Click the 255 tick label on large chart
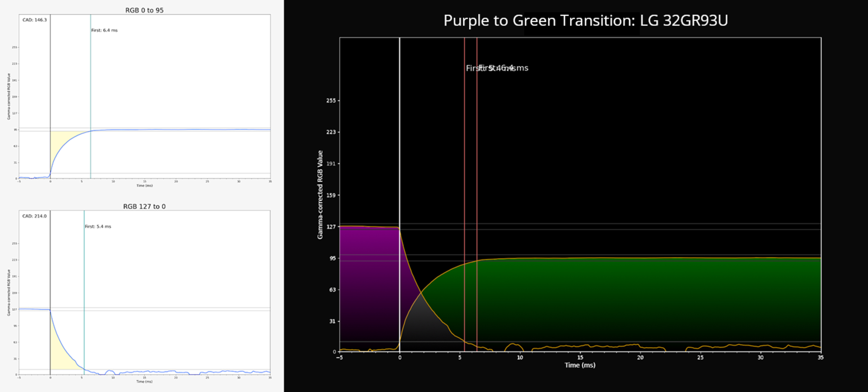 point(331,100)
